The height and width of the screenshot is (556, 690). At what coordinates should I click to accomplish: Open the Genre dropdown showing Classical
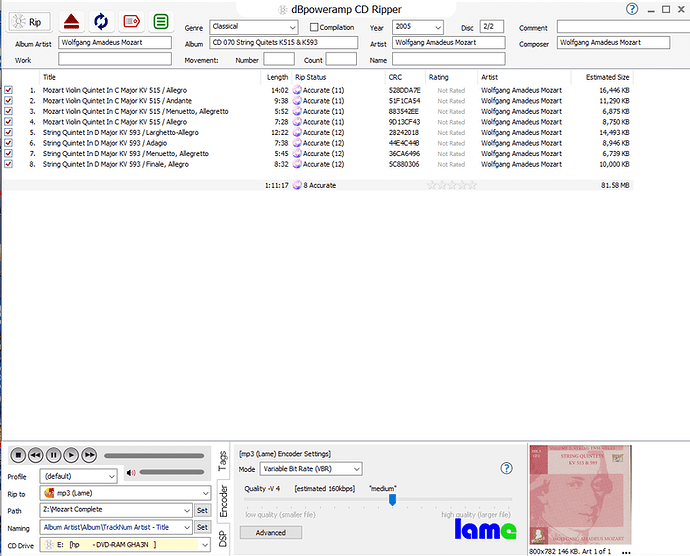pos(254,27)
